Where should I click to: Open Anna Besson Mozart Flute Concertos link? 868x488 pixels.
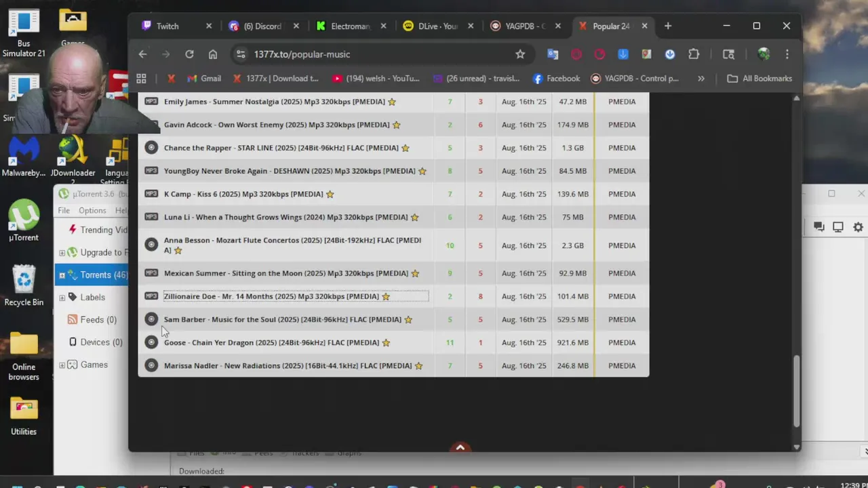pyautogui.click(x=292, y=245)
